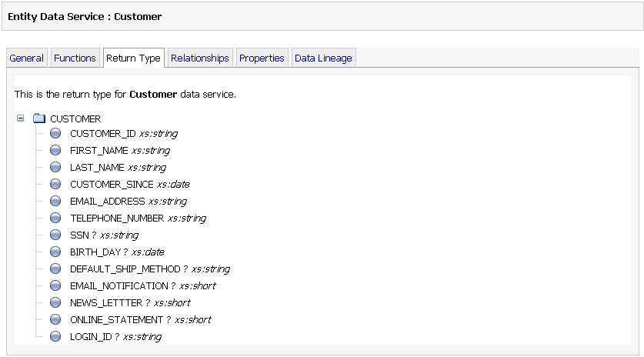The width and height of the screenshot is (644, 357).
Task: Open the Properties tab
Action: click(262, 58)
